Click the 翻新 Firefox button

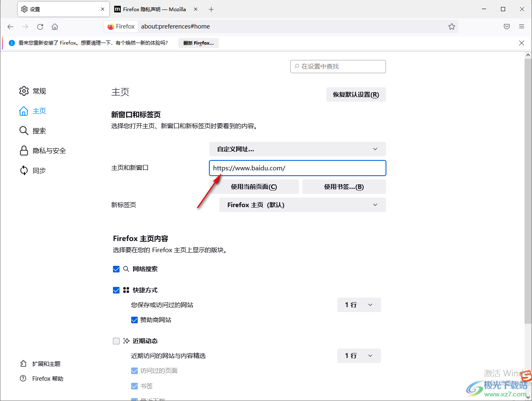click(199, 43)
